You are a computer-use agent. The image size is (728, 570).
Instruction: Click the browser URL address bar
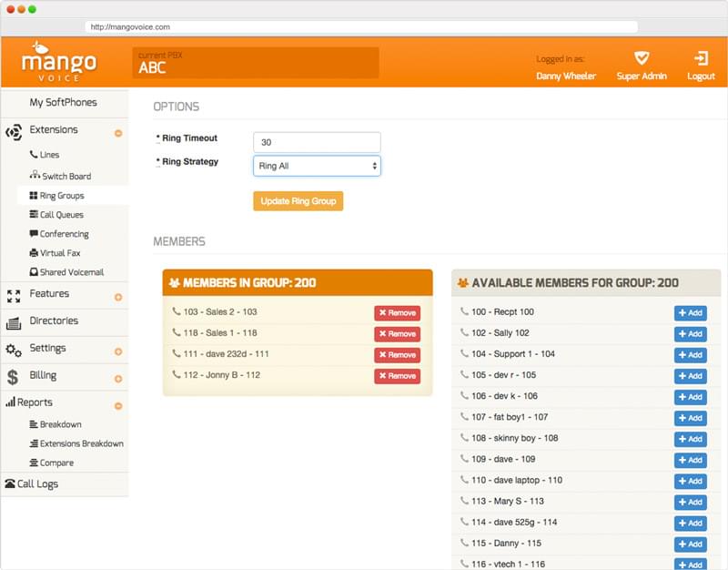tap(362, 27)
